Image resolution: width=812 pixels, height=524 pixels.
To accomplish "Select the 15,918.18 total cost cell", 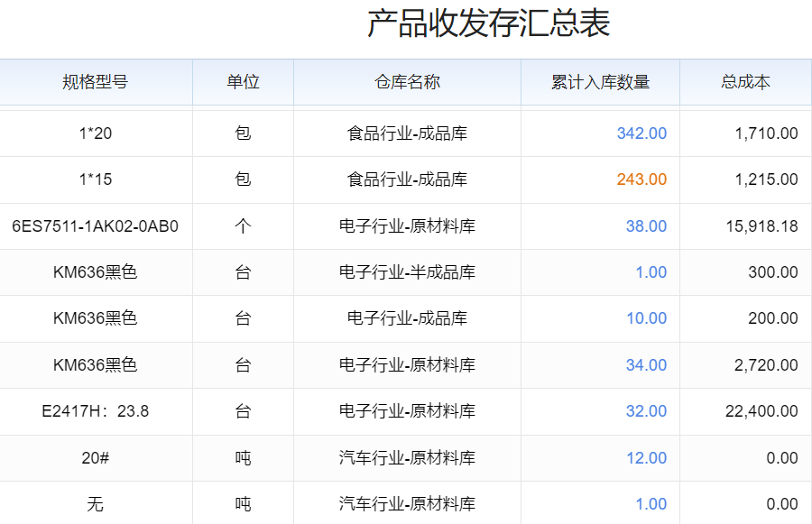I will 761,226.
